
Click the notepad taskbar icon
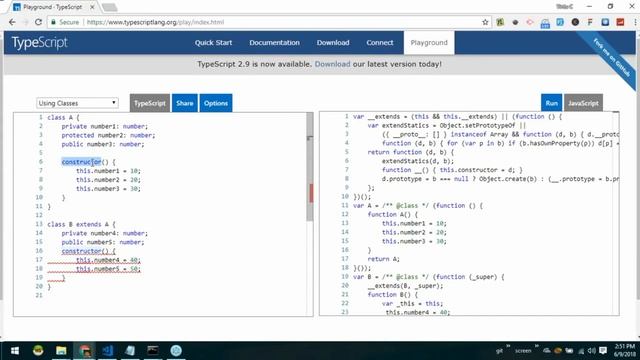coord(130,351)
